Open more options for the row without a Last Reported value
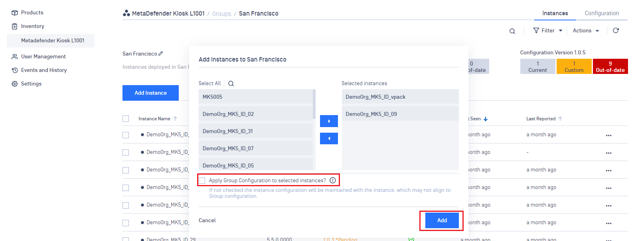Image resolution: width=644 pixels, height=241 pixels. [x=608, y=153]
